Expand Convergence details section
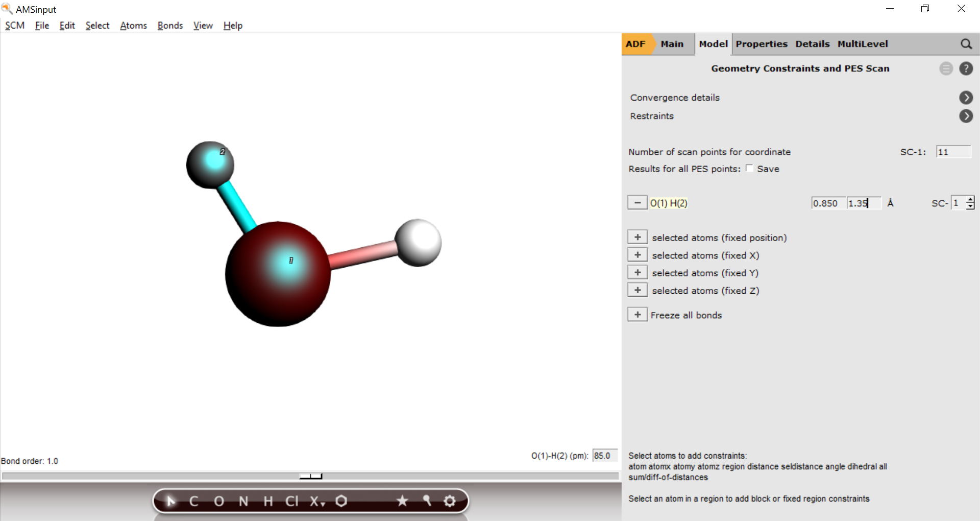Image resolution: width=980 pixels, height=521 pixels. [x=966, y=98]
